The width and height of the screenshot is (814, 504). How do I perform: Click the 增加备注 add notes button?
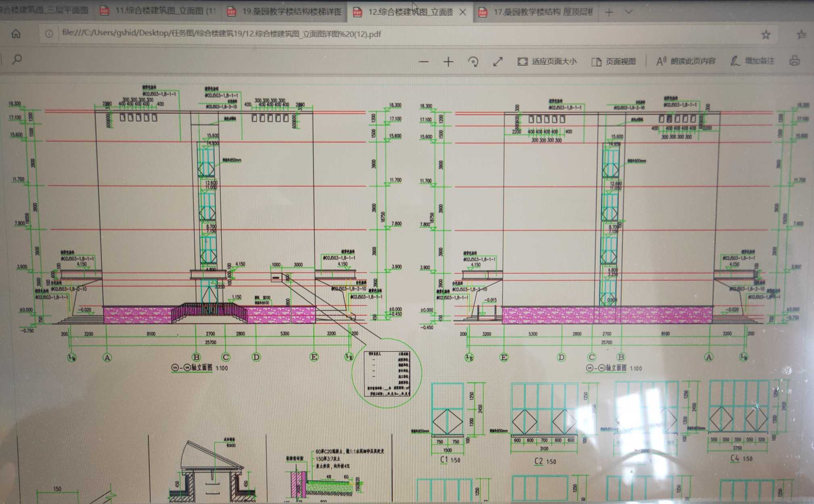752,61
